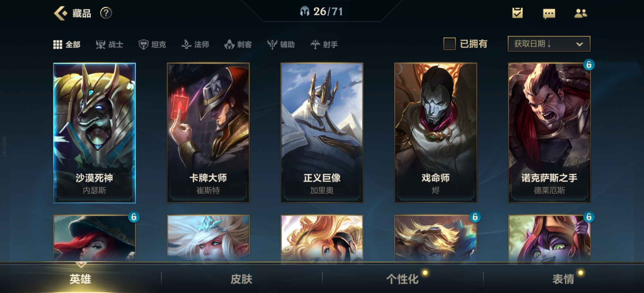
Task: Open the friends list icon
Action: coord(581,13)
